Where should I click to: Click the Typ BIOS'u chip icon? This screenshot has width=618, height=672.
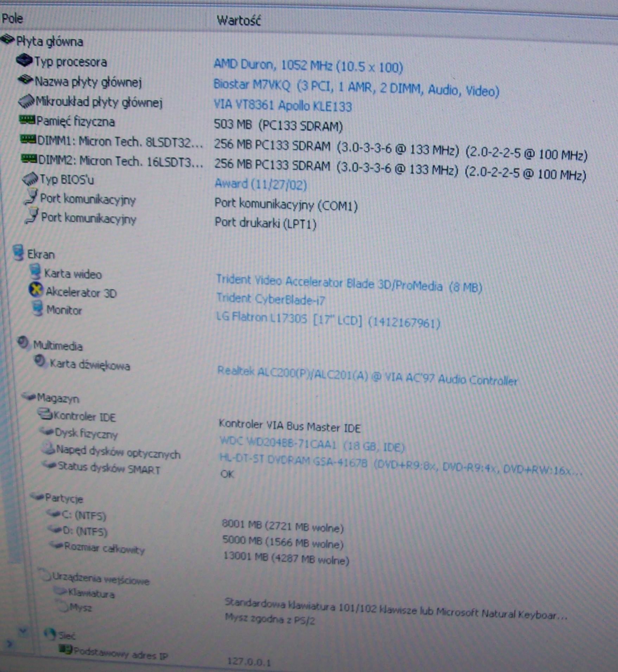30,179
